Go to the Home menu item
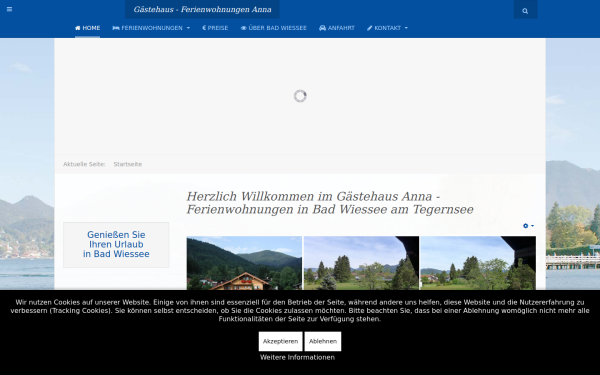Screen dimensions: 600x375 (87, 28)
